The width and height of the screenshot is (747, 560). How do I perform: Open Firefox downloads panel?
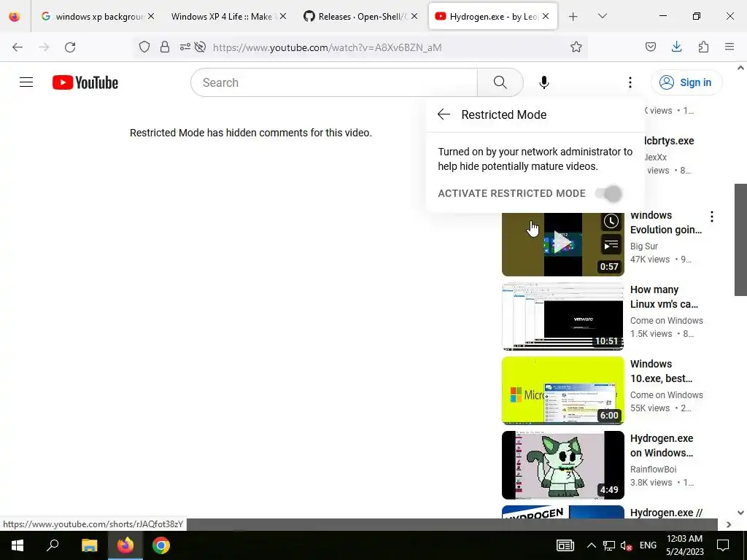(x=676, y=47)
